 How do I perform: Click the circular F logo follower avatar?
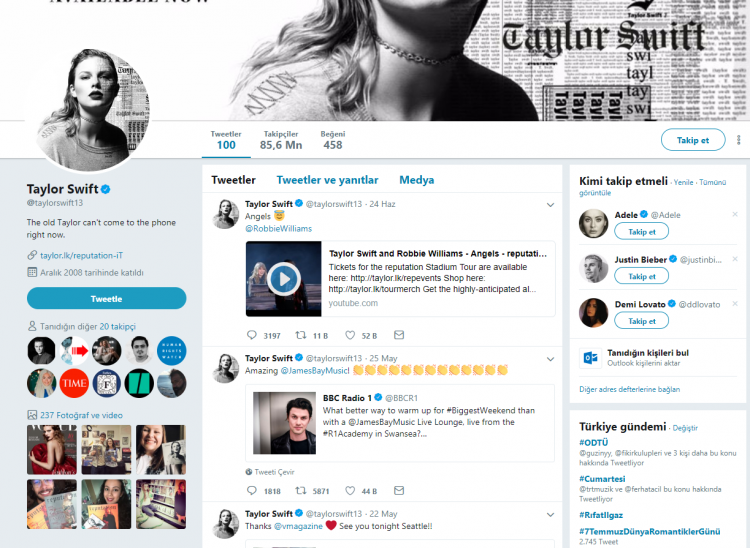(107, 383)
